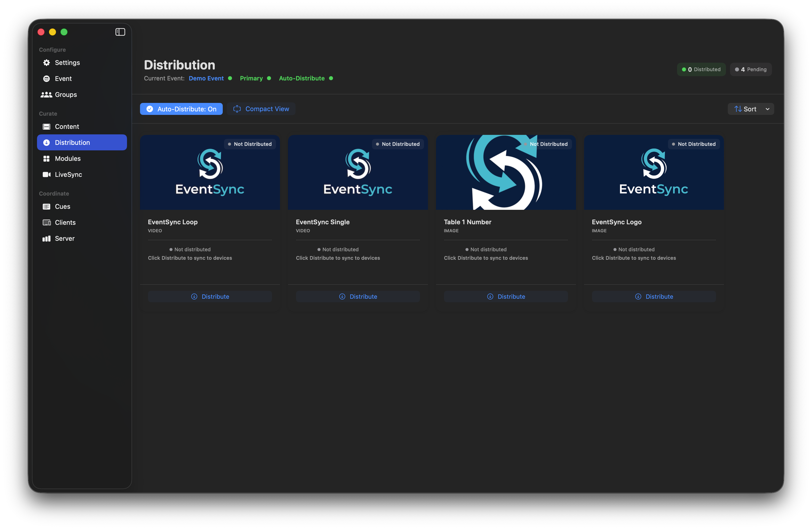Click the Modules grid icon
Image resolution: width=812 pixels, height=530 pixels.
click(46, 159)
